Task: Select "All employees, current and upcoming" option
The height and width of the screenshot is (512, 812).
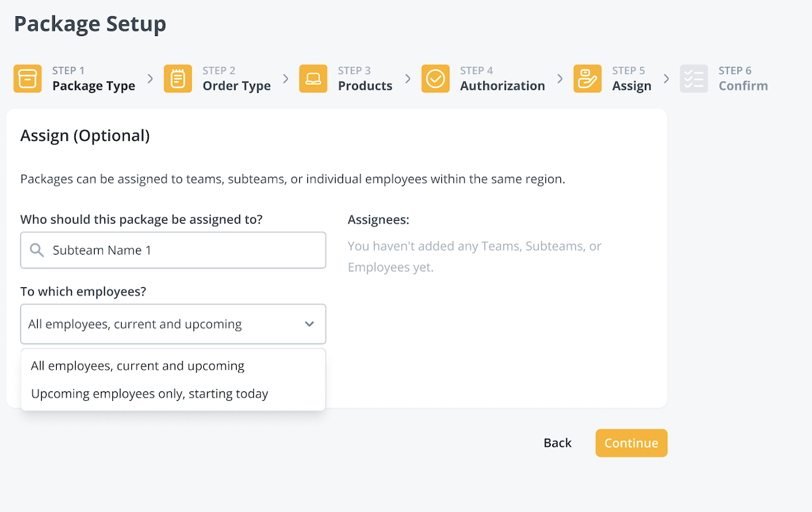Action: click(138, 366)
